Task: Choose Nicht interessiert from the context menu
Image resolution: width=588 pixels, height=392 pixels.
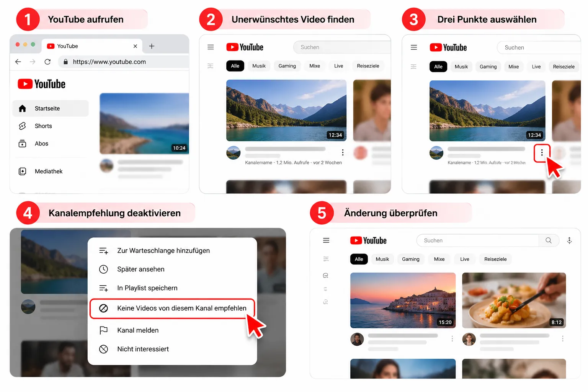Action: point(172,349)
